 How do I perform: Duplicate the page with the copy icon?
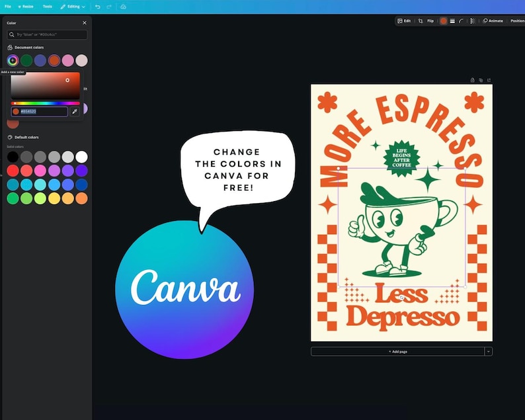(481, 80)
